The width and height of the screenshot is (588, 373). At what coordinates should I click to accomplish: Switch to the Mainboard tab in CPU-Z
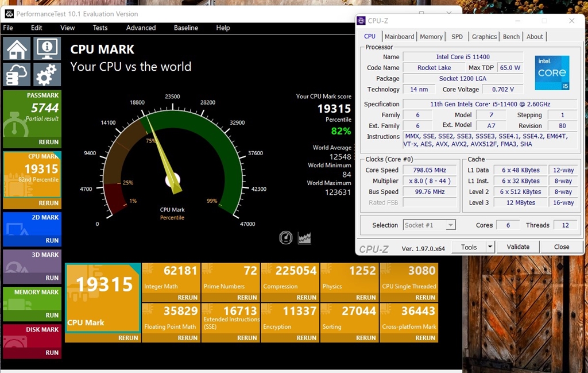click(400, 37)
